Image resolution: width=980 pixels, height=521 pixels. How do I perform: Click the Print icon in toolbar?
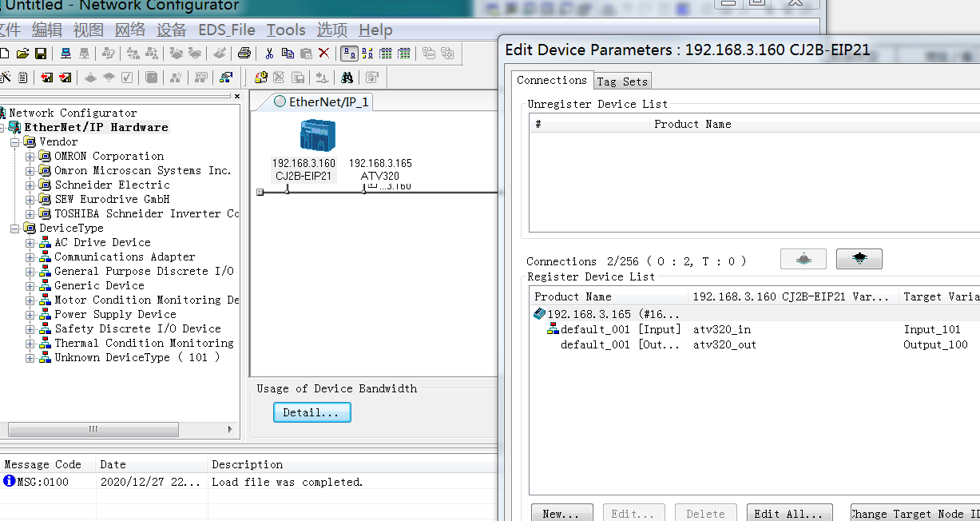[x=244, y=54]
